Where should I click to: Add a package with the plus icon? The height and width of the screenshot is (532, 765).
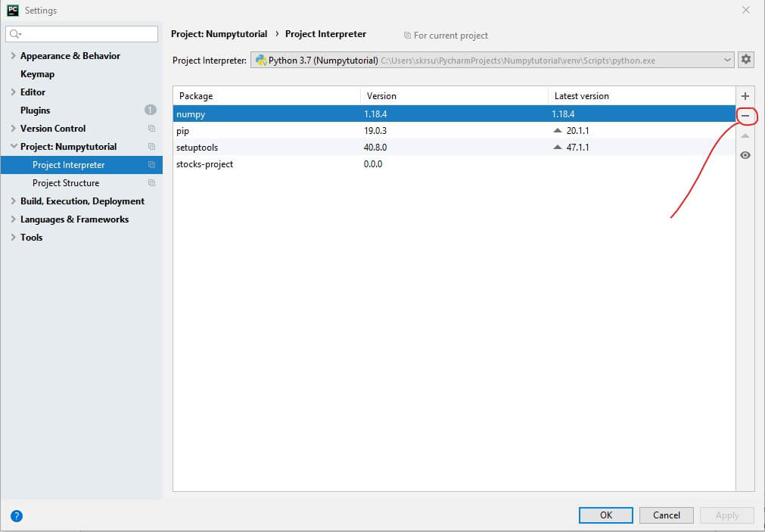(745, 95)
